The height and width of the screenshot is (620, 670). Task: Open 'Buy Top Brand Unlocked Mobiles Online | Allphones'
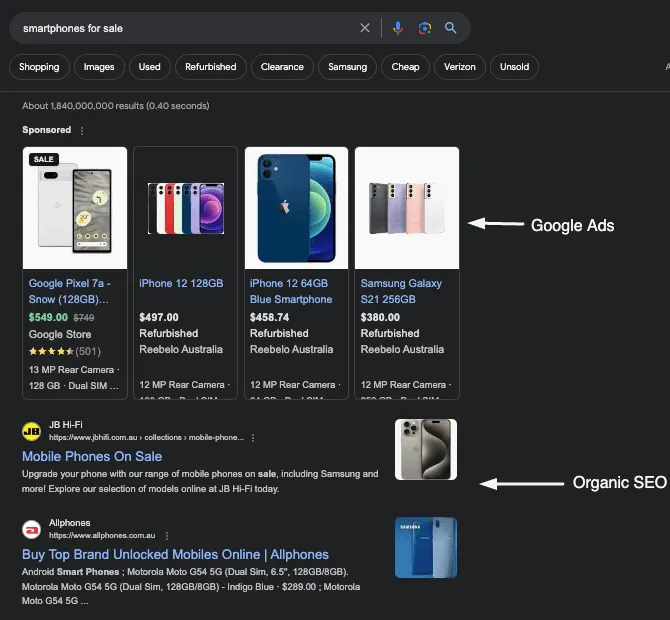coord(175,555)
